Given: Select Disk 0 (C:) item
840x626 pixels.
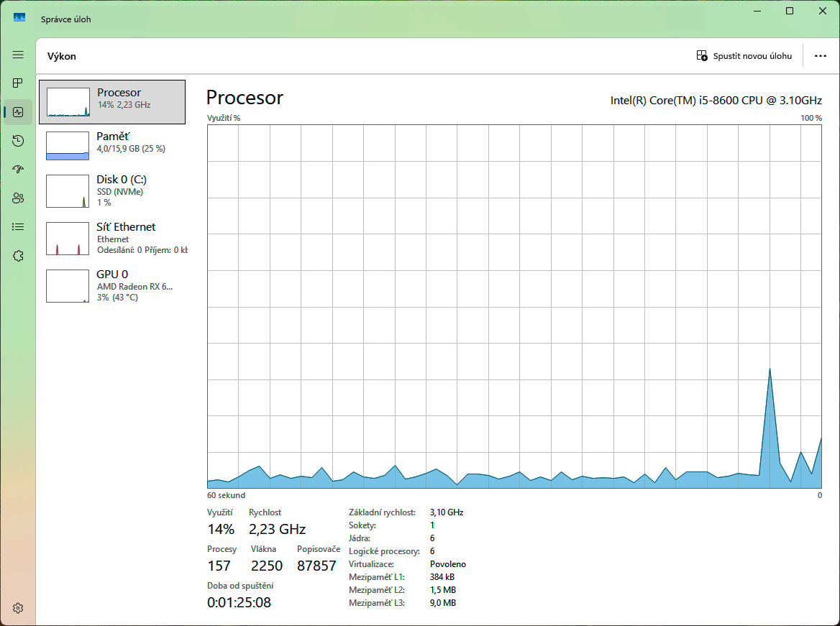Looking at the screenshot, I should point(112,190).
